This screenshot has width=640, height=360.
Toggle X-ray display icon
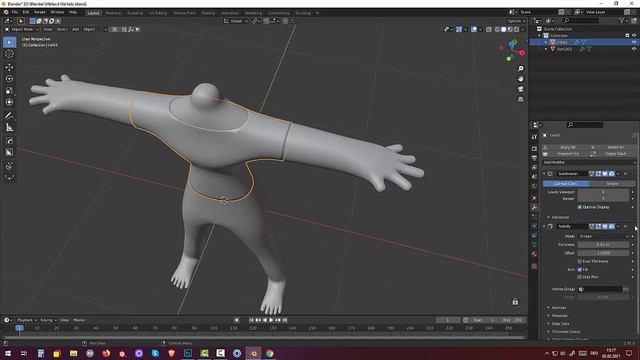pos(489,29)
